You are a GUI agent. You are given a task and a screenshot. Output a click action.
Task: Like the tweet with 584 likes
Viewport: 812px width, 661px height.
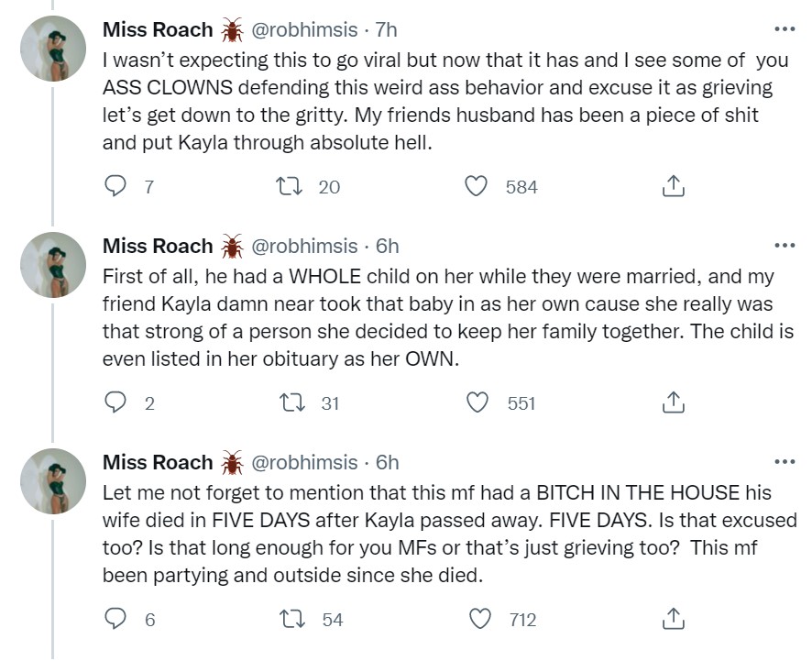tap(476, 187)
